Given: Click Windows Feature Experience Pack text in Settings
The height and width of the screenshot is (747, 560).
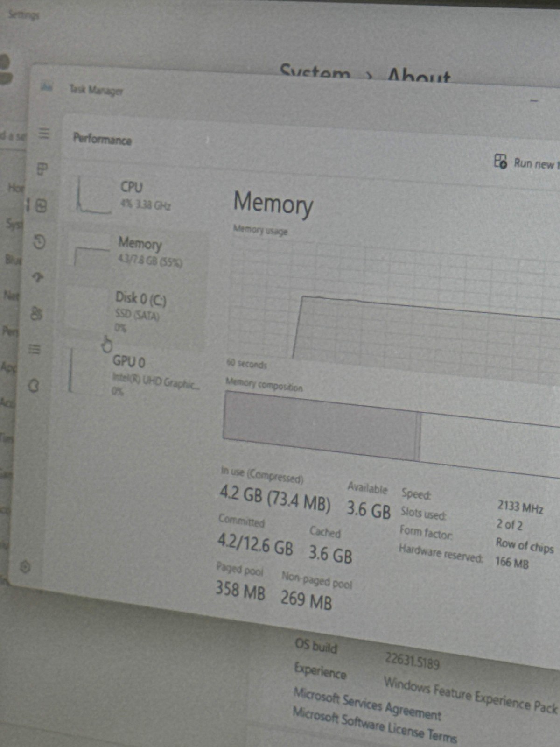Looking at the screenshot, I should tap(470, 695).
